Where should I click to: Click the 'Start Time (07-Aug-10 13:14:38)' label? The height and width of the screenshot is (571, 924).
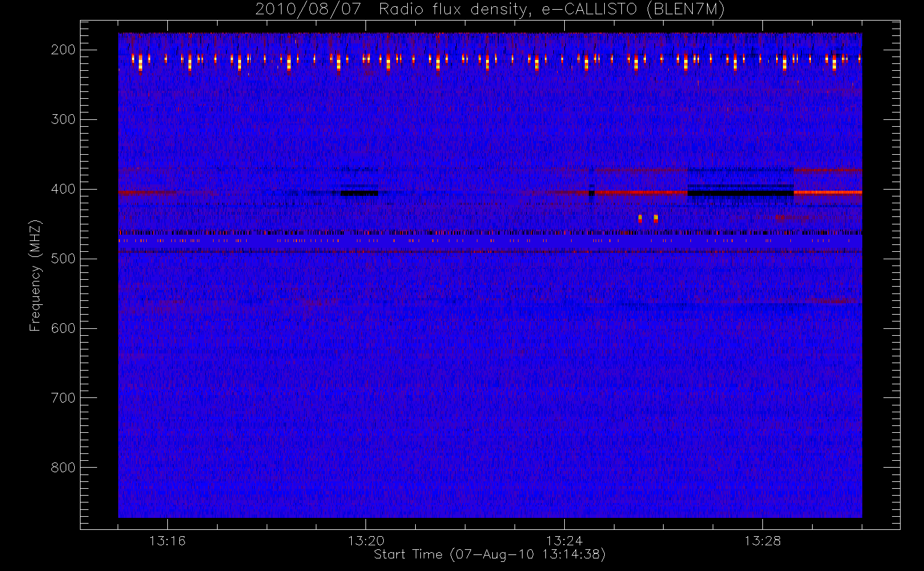tap(489, 554)
